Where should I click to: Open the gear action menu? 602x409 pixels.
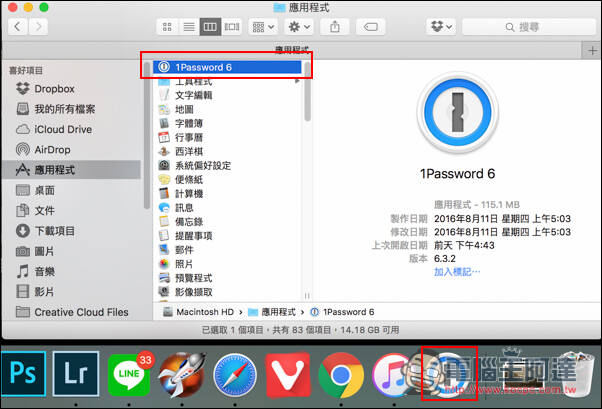[299, 27]
